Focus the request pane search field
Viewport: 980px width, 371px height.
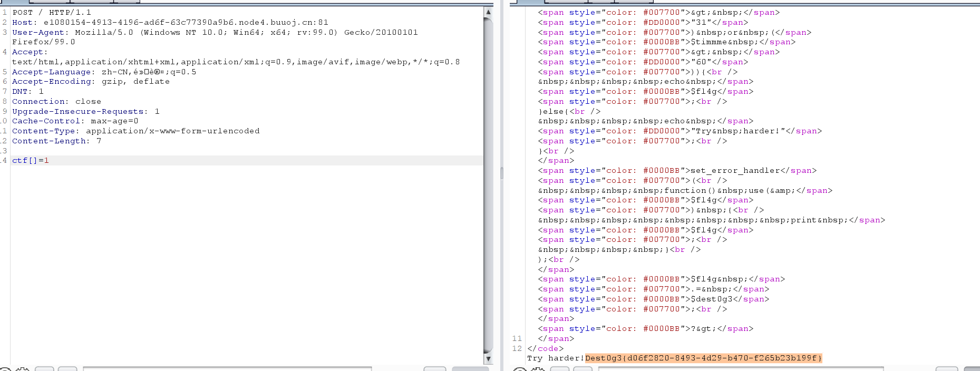[227, 369]
